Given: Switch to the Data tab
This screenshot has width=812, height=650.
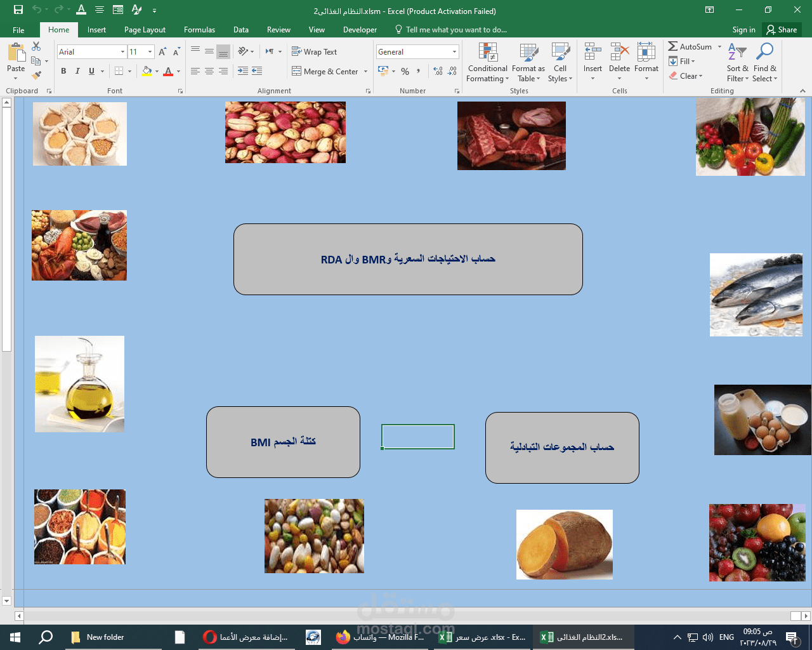Looking at the screenshot, I should coord(240,30).
